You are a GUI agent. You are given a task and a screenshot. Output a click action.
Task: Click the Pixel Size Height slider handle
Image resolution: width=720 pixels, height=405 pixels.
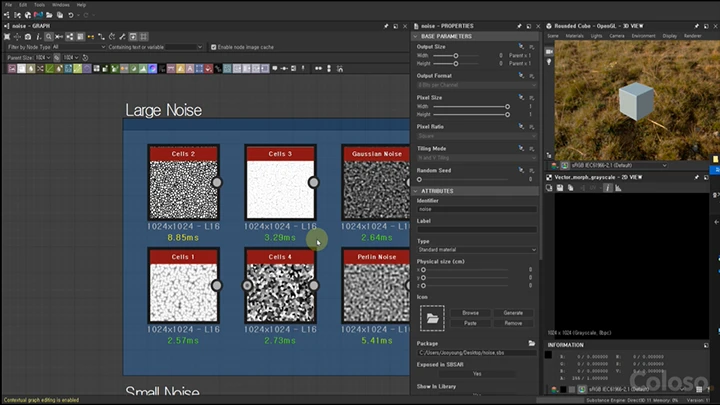(x=507, y=115)
